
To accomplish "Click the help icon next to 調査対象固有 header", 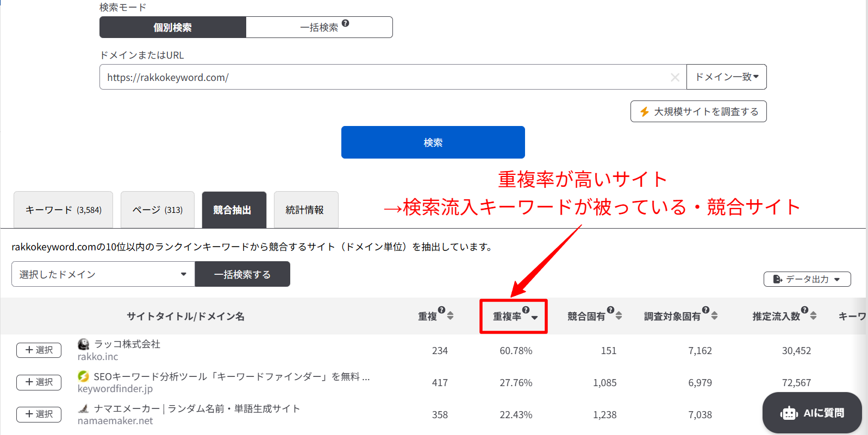I will pos(705,310).
